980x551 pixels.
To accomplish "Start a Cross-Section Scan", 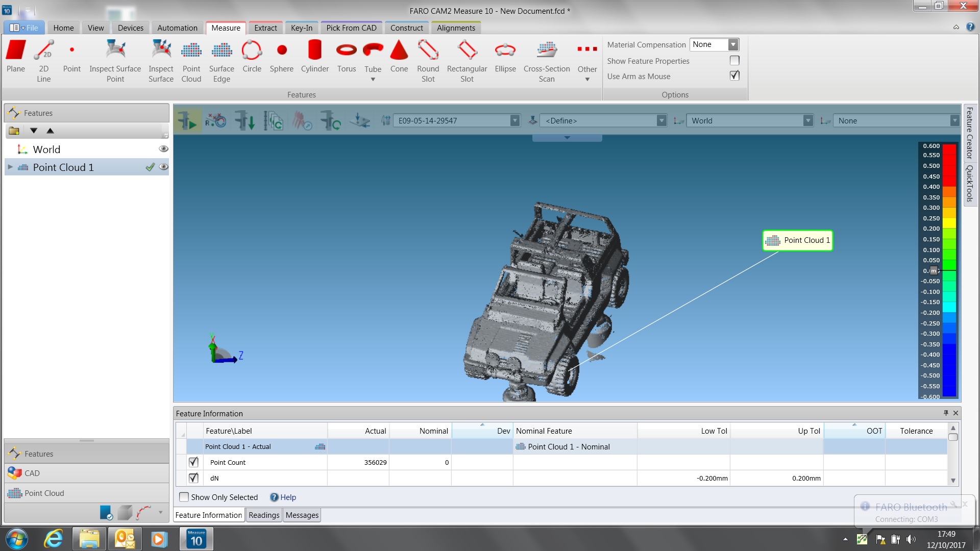I will click(547, 61).
